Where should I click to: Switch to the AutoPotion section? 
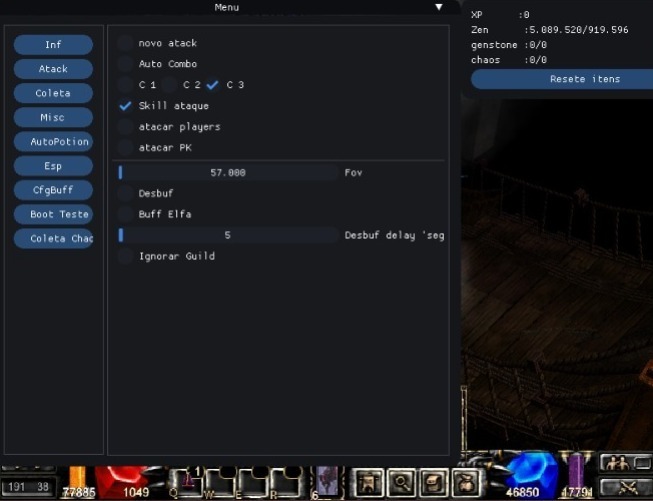54,142
